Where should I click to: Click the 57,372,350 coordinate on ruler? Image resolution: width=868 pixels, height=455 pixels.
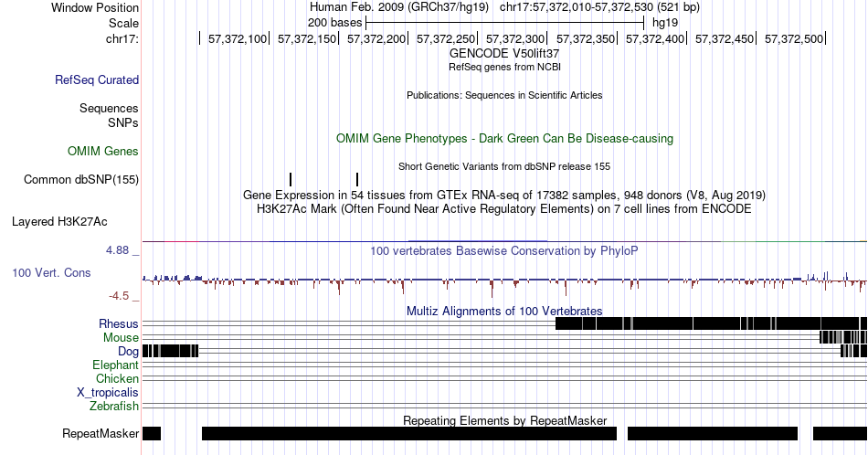pyautogui.click(x=586, y=38)
